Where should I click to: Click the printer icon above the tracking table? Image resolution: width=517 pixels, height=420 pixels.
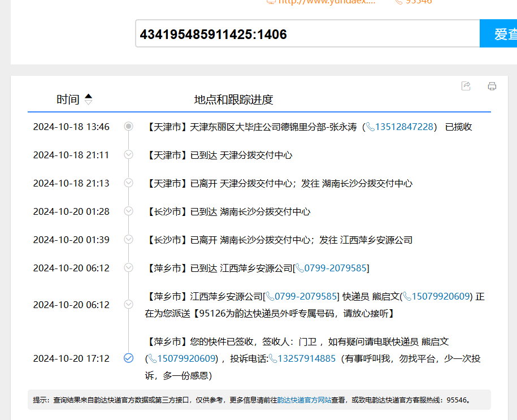[492, 86]
